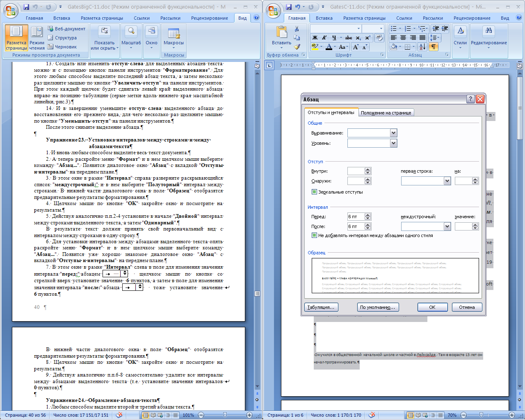Center-align the paragraph text
Screen dimensions: 525x420
coord(403,38)
